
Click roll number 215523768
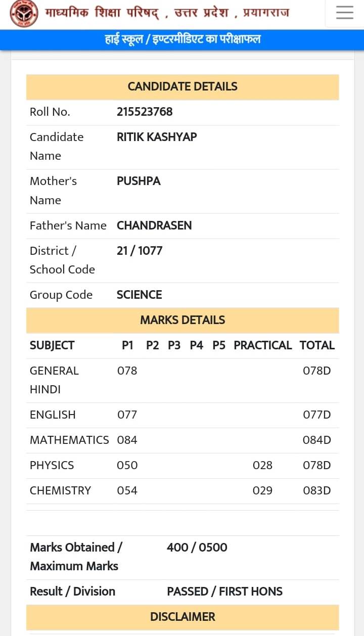[145, 112]
